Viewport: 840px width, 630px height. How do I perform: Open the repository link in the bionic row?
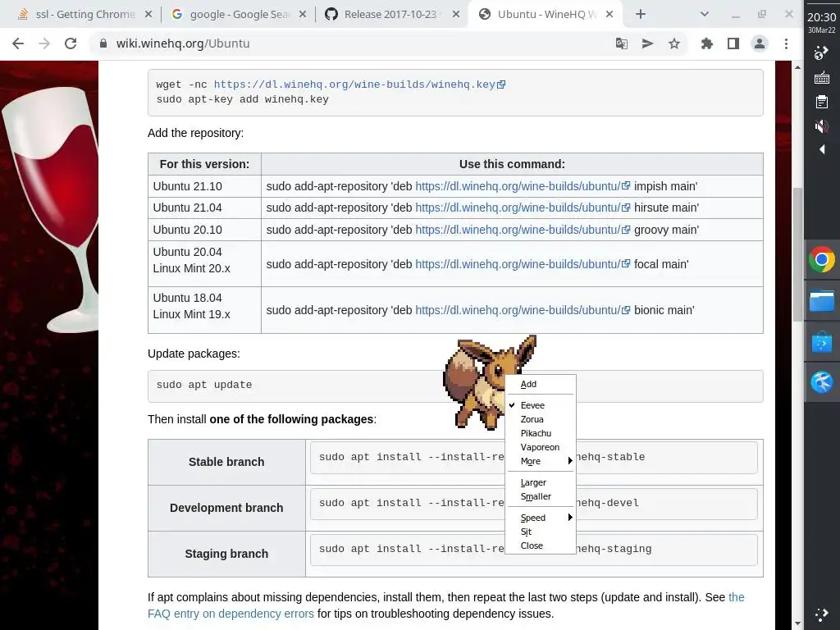(523, 310)
